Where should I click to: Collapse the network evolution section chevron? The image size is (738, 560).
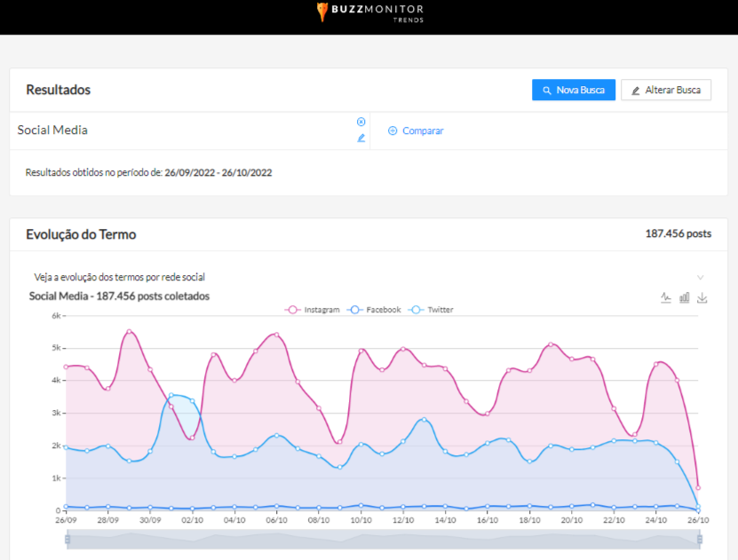click(x=700, y=277)
